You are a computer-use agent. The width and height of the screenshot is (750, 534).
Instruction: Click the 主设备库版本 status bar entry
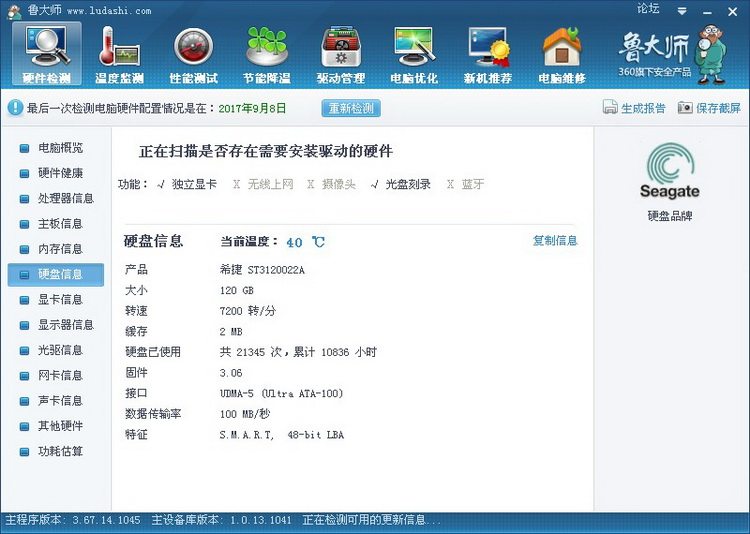coord(221,520)
